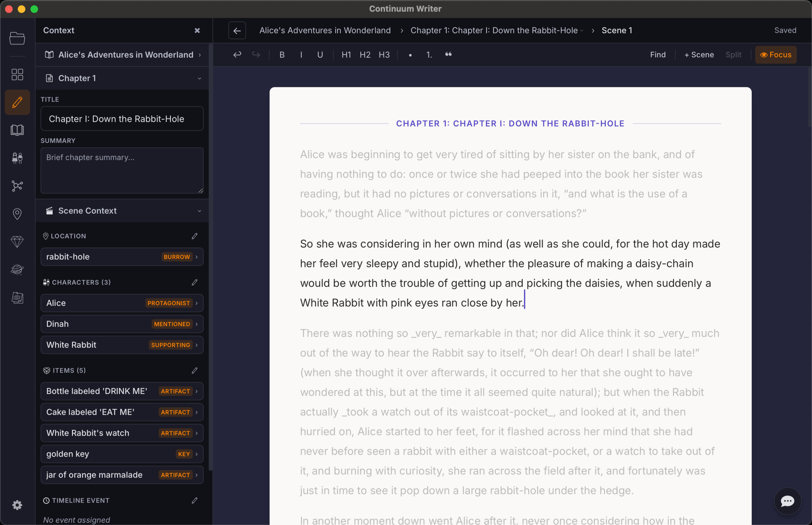Open the Alice character entry

point(122,303)
